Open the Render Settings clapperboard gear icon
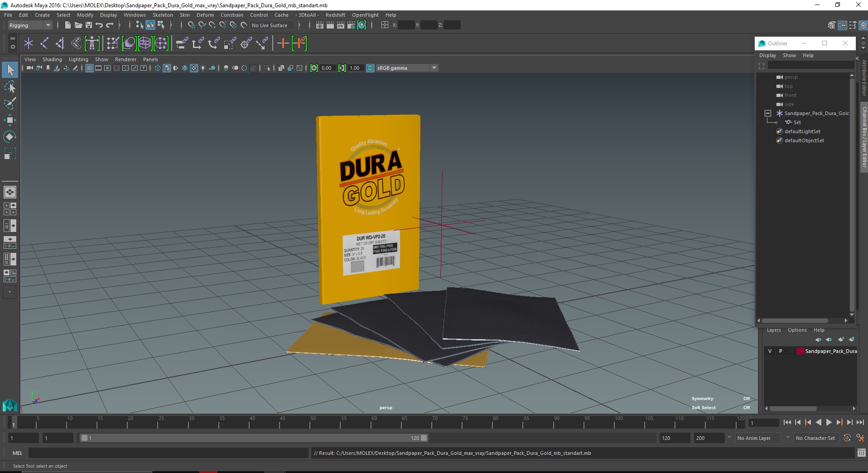Image resolution: width=868 pixels, height=473 pixels. [351, 25]
